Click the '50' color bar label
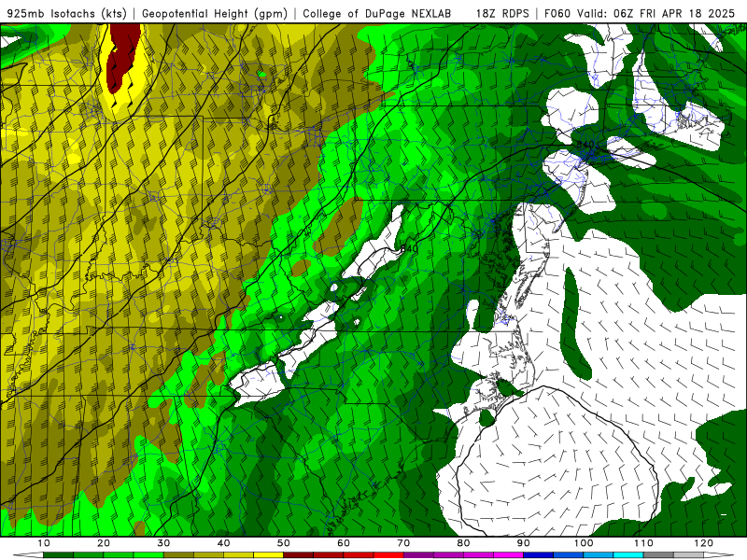 click(x=284, y=543)
